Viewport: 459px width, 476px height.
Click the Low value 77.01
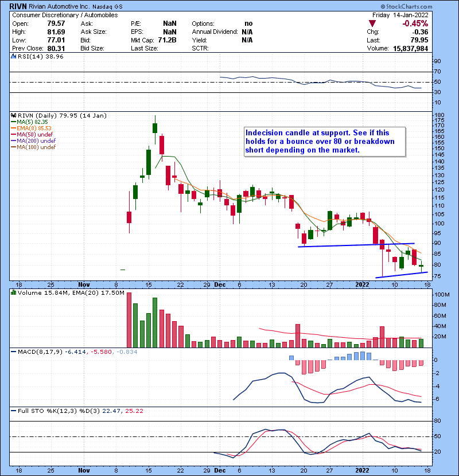(56, 40)
